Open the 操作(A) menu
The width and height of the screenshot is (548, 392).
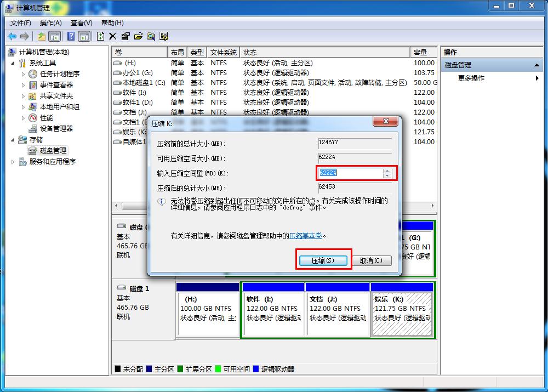[51, 23]
